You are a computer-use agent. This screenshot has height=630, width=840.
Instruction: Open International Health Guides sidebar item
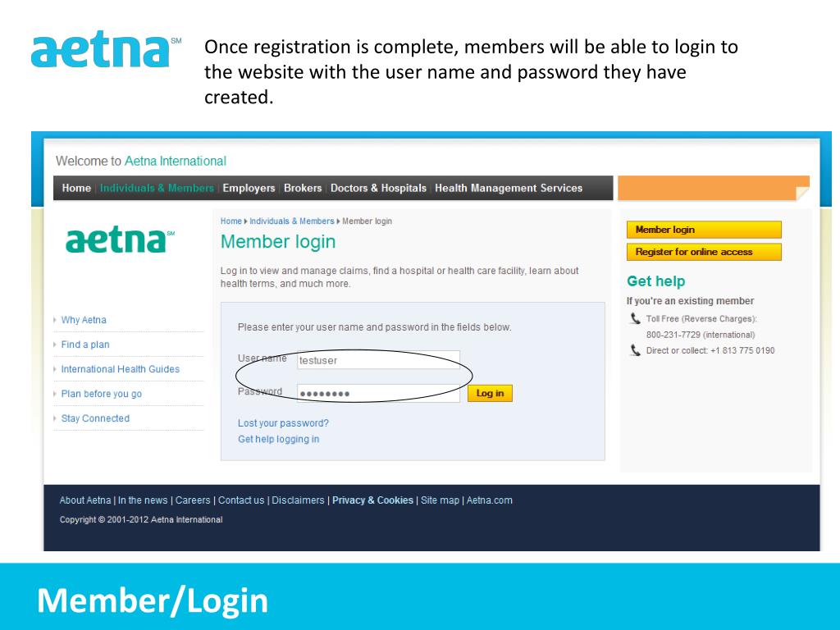[120, 369]
